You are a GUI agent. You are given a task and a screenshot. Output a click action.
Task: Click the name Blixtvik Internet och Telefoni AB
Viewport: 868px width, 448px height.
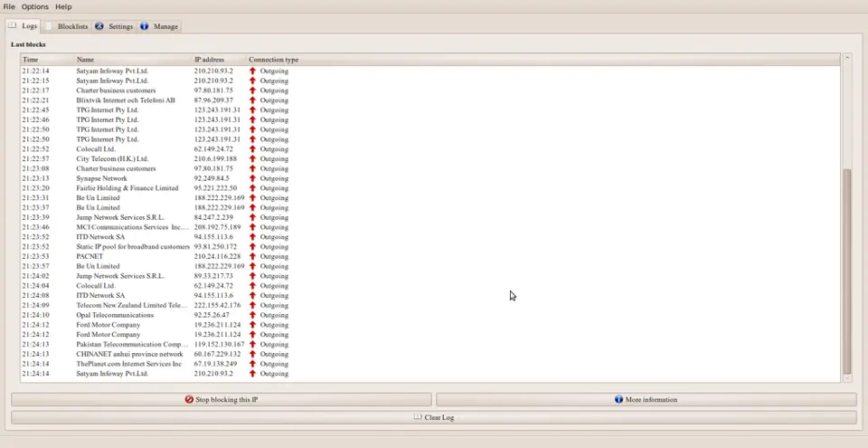pyautogui.click(x=126, y=100)
